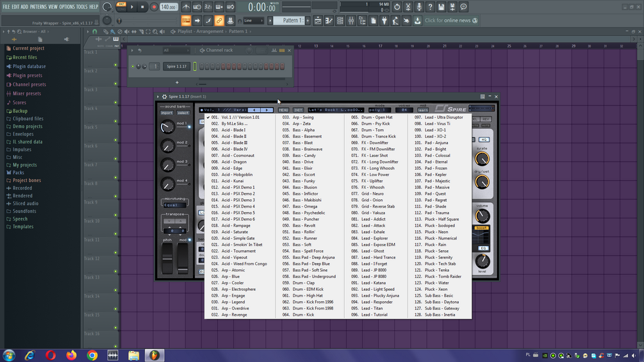
Task: Open the FILE menu
Action: (6, 6)
